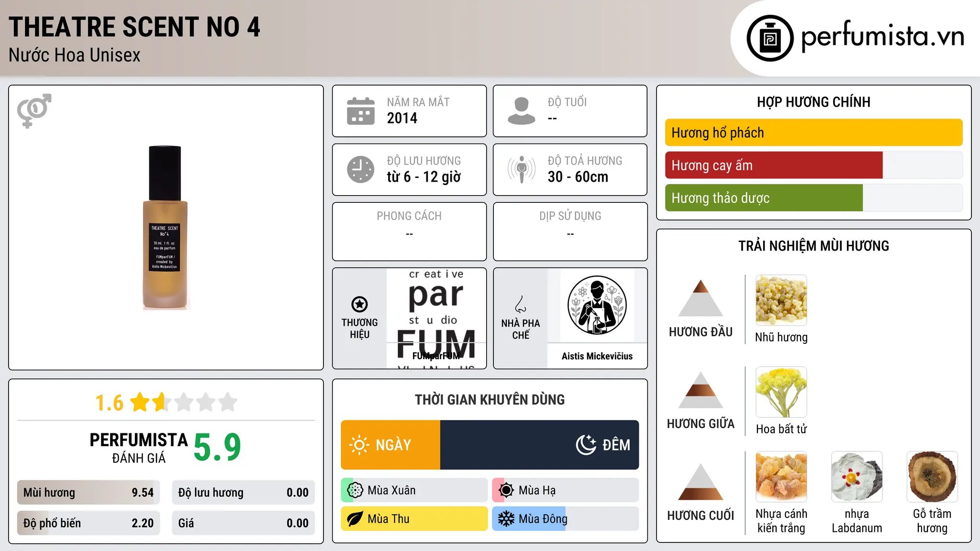This screenshot has height=551, width=980.
Task: Click the Phong cách card
Action: click(409, 231)
